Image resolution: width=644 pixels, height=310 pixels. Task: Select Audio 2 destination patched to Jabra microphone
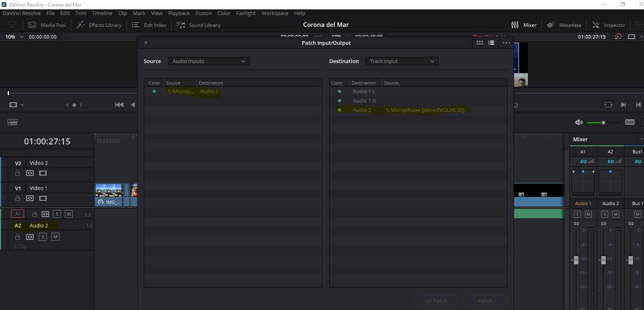[x=418, y=110]
